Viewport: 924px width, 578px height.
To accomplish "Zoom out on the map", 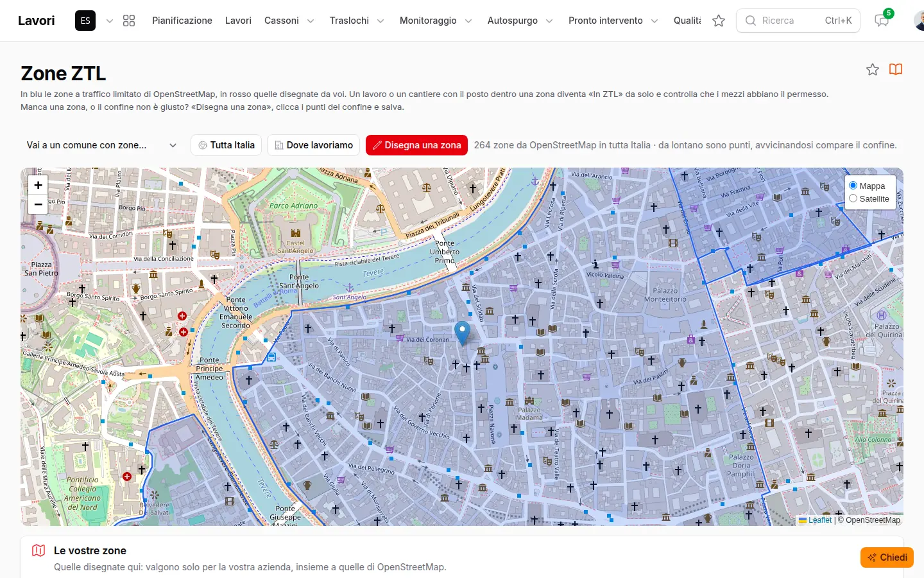I will 38,204.
